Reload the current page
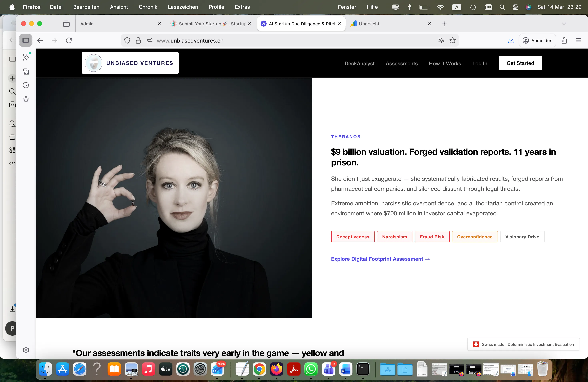 coord(69,41)
